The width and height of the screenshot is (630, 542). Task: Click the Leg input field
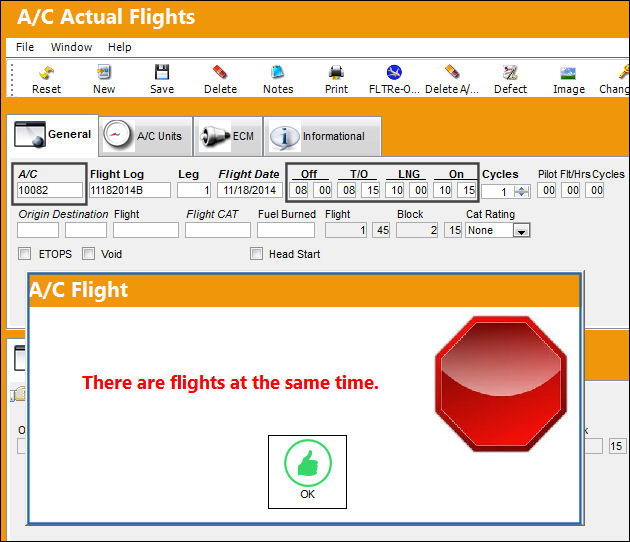coord(194,190)
